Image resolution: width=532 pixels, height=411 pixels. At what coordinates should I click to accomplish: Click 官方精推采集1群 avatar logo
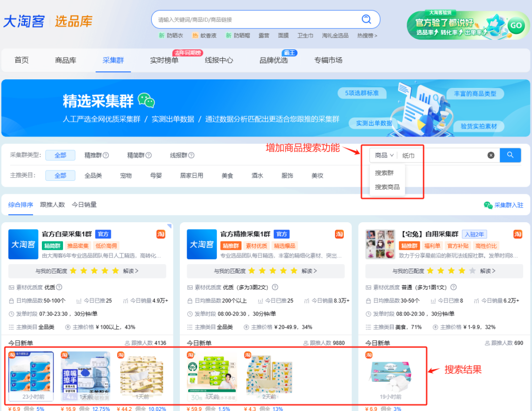tap(201, 244)
